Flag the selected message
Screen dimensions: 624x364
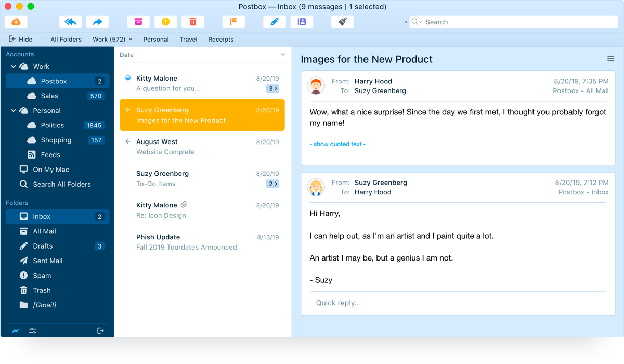(233, 21)
